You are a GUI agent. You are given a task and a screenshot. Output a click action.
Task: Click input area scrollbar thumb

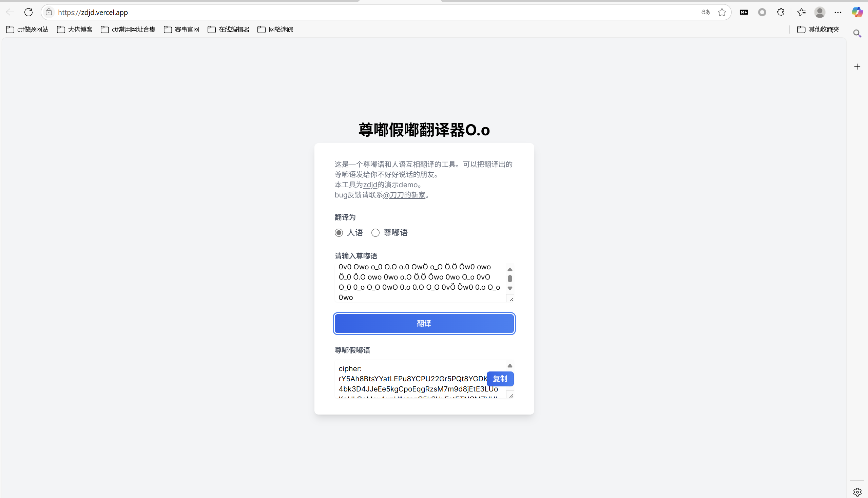tap(510, 279)
